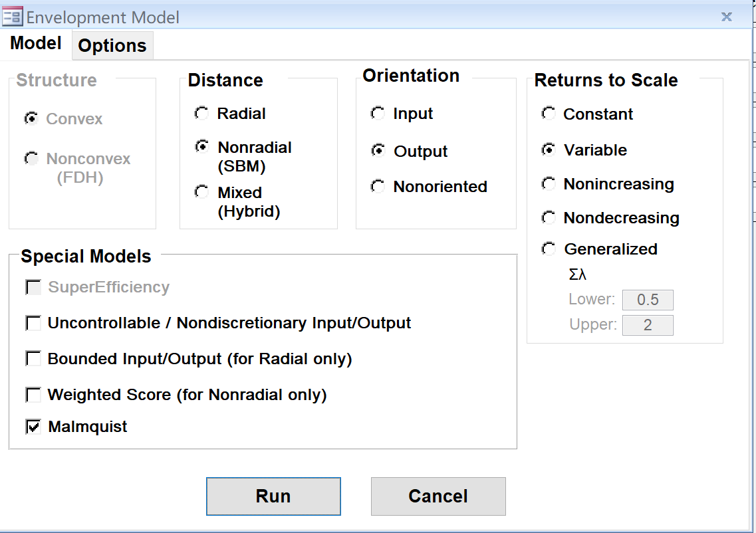Enable Uncontrollable / Nondiscretionary Input/Output checkbox
Viewport: 756px width, 533px height.
pos(33,324)
